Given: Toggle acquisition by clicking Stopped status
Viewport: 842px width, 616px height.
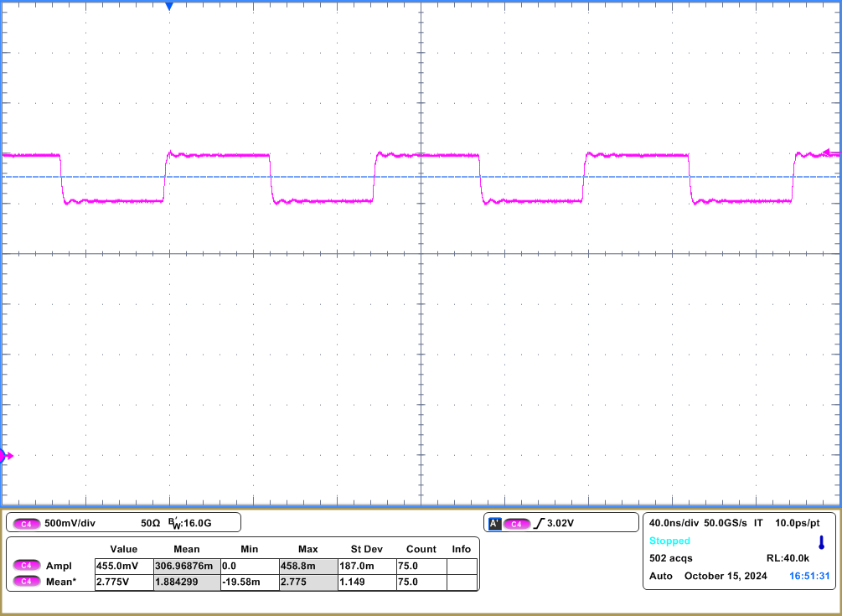Looking at the screenshot, I should (669, 541).
